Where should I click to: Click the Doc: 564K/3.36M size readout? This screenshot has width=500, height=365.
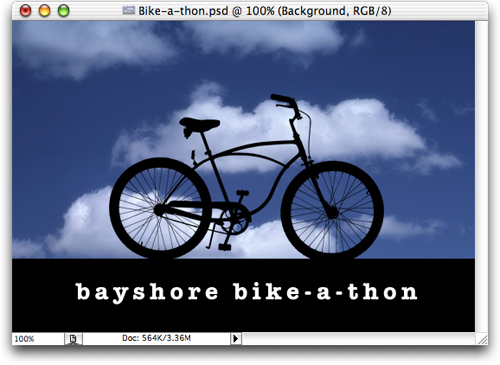pyautogui.click(x=156, y=338)
